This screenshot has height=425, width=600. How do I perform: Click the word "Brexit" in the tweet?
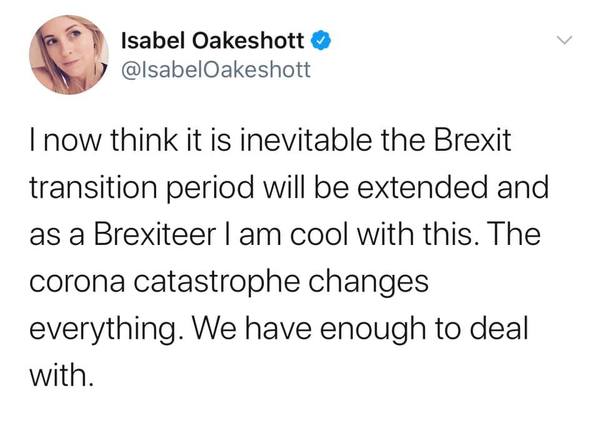[468, 143]
